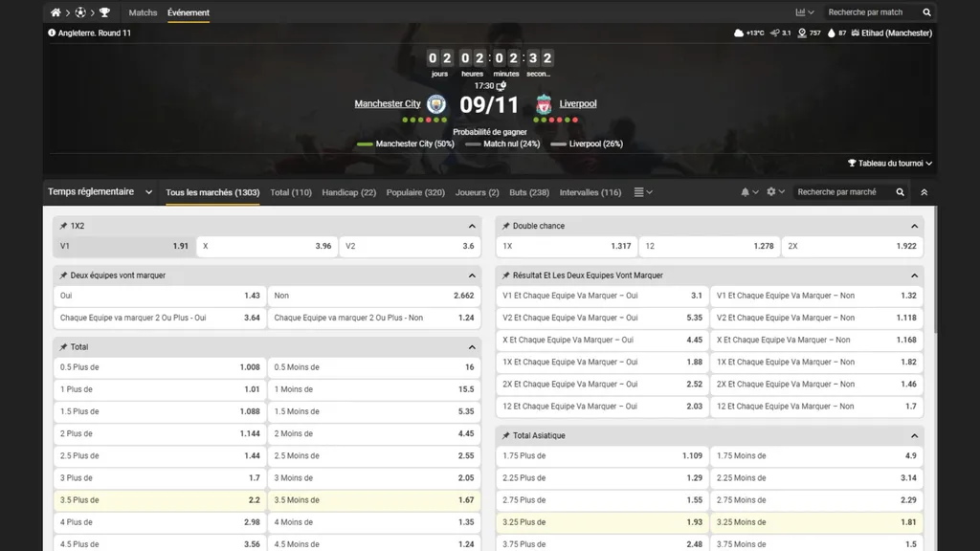Toggle pin on Double chance market

(505, 227)
